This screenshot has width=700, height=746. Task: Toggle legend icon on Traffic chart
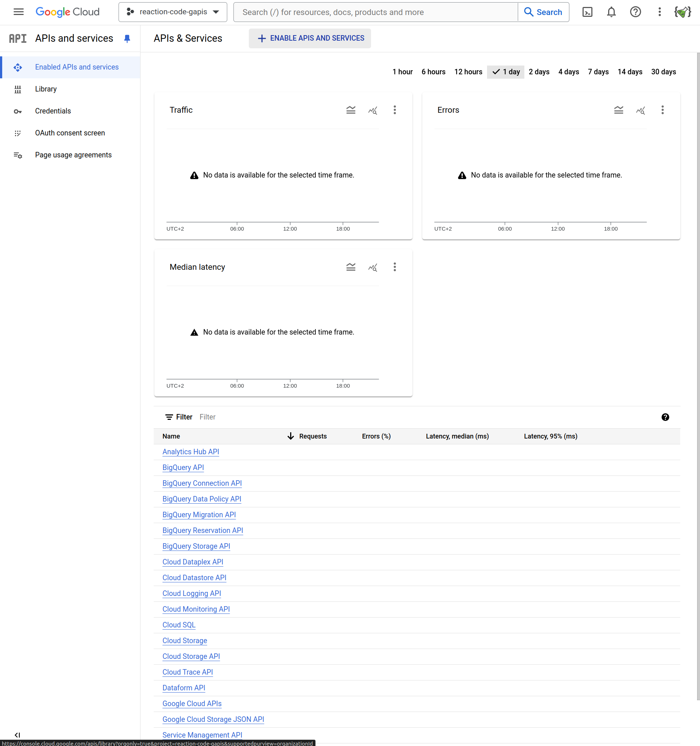(351, 110)
